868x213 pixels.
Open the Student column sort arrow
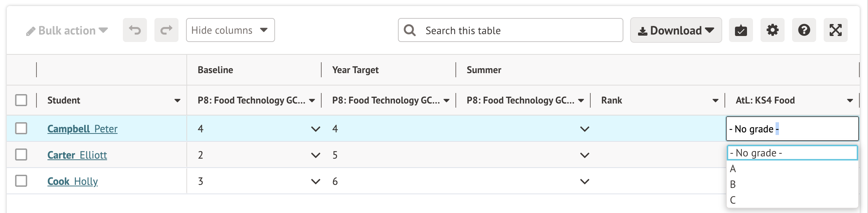177,100
